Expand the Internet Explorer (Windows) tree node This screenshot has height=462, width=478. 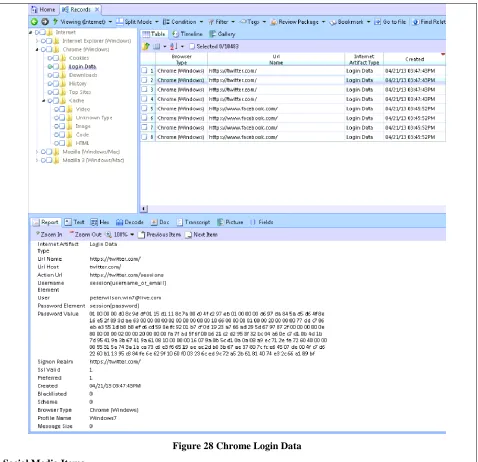[x=37, y=41]
